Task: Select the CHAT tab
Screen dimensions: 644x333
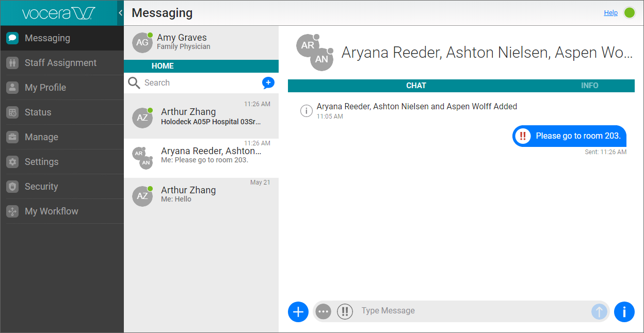Action: coord(416,86)
